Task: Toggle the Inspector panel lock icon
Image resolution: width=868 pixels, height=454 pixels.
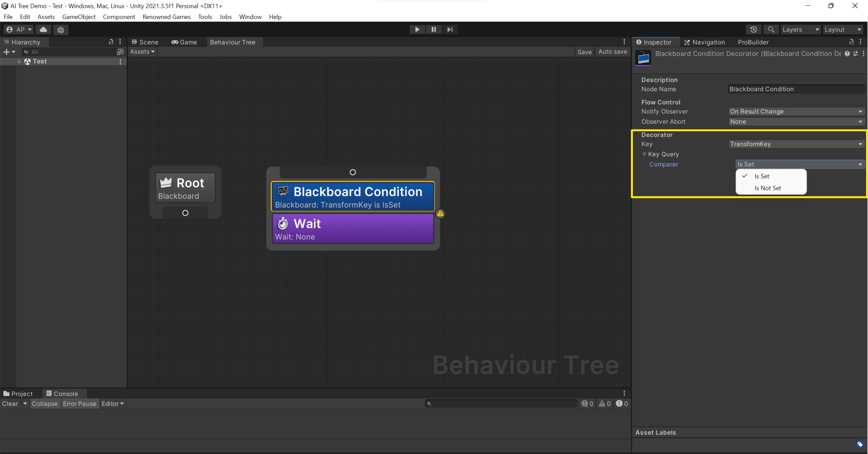Action: pyautogui.click(x=851, y=42)
